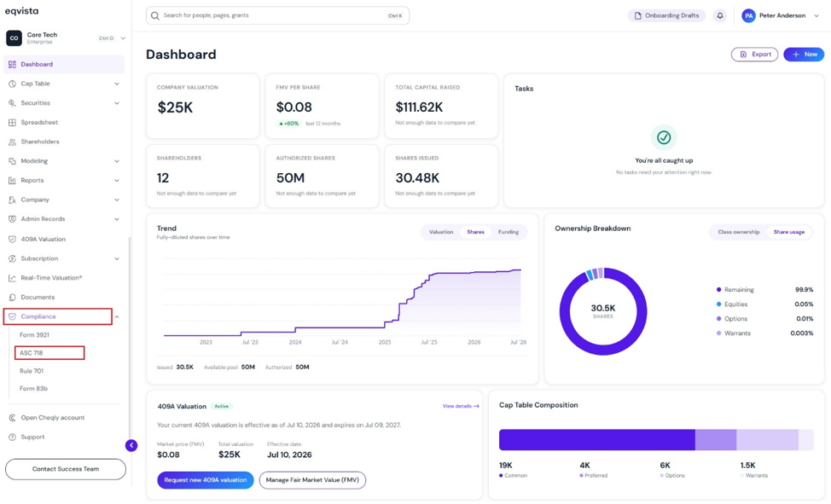Viewport: 831px width, 504px height.
Task: Click the Contact Success Team button
Action: (x=66, y=469)
